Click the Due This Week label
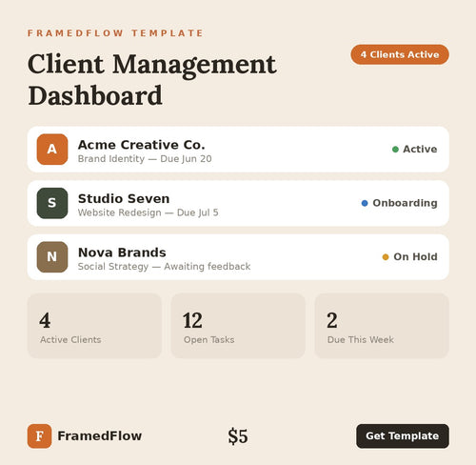This screenshot has width=476, height=465. click(361, 340)
